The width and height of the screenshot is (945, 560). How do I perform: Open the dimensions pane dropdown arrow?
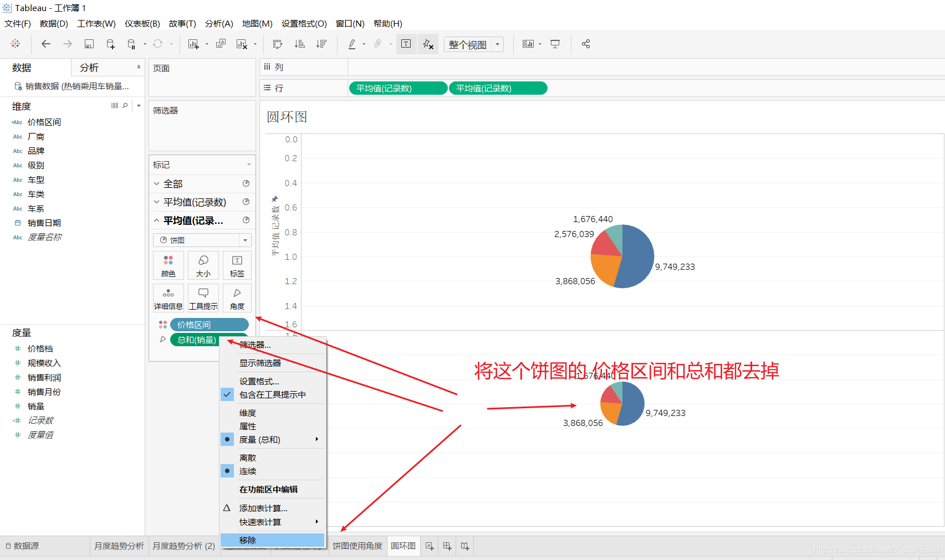tap(139, 106)
